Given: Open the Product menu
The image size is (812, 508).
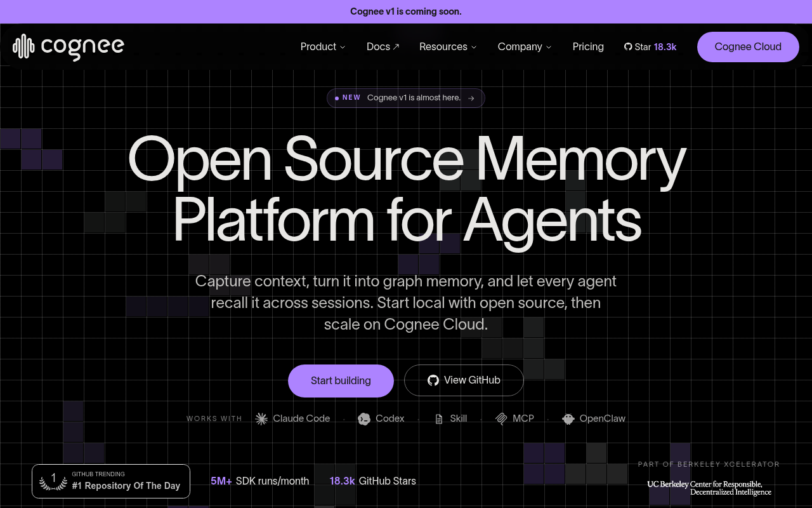Looking at the screenshot, I should tap(323, 46).
